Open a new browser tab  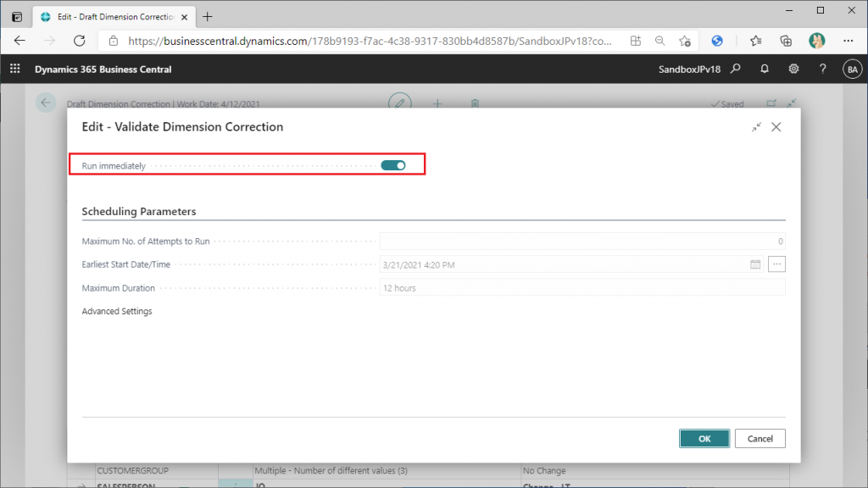point(208,17)
